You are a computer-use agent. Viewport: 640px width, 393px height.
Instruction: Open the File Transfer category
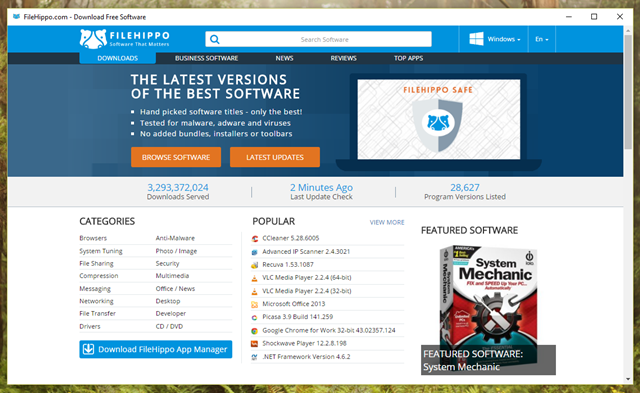[x=98, y=313]
